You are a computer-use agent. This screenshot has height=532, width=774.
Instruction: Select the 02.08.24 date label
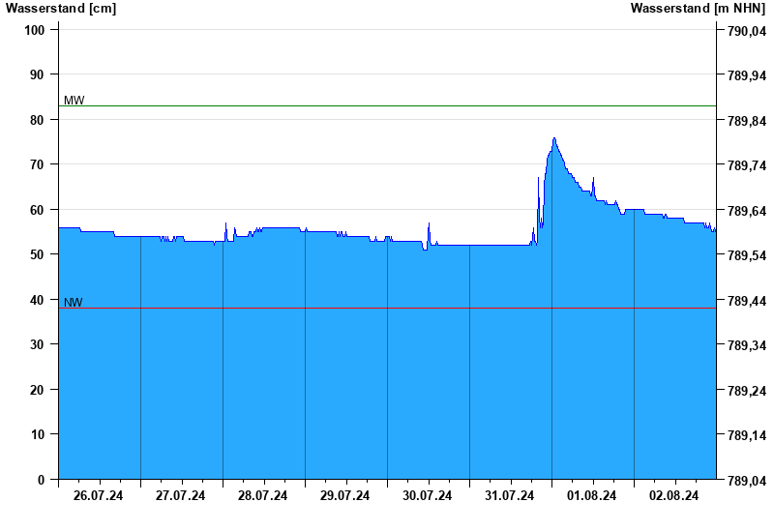click(673, 495)
